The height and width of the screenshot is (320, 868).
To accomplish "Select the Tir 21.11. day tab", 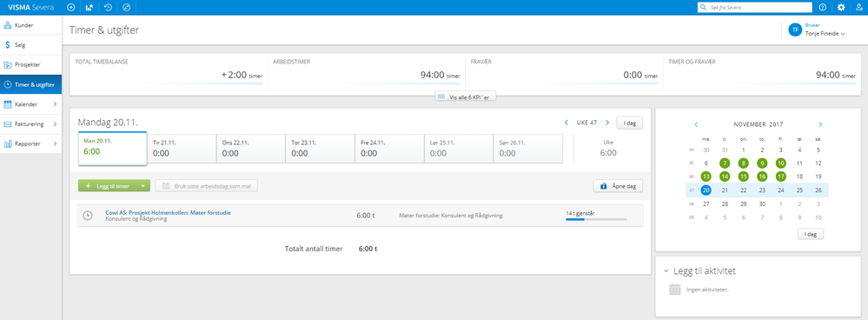I will 182,149.
